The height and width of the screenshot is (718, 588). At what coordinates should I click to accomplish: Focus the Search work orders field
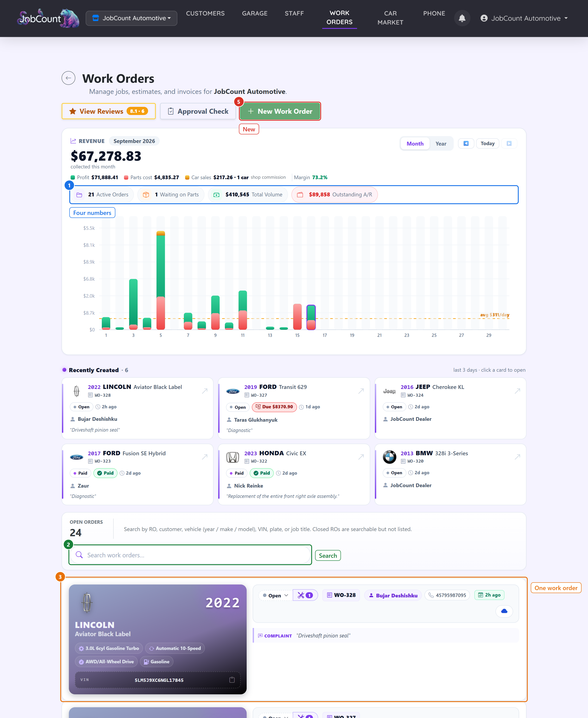190,555
